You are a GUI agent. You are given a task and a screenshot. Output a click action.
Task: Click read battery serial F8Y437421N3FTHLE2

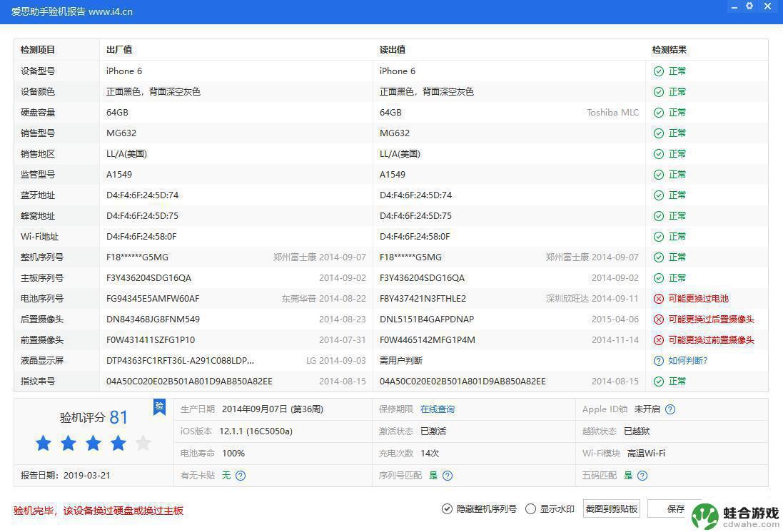point(423,298)
